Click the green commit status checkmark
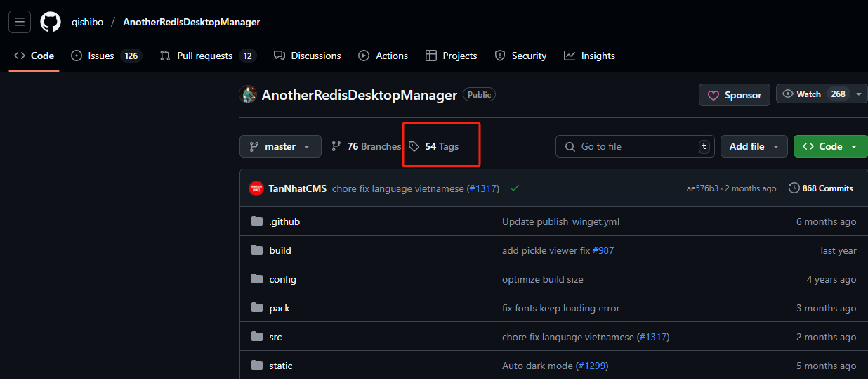The height and width of the screenshot is (379, 868). 515,188
